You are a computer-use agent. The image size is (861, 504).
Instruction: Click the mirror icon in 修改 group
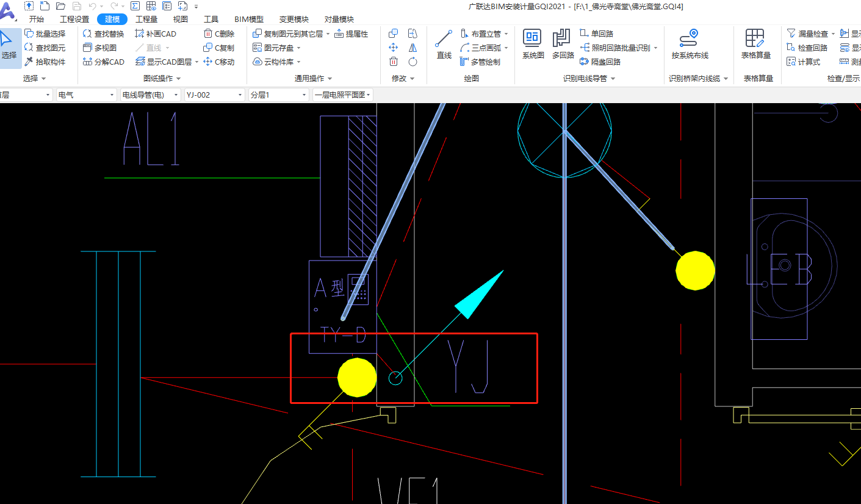pyautogui.click(x=413, y=48)
